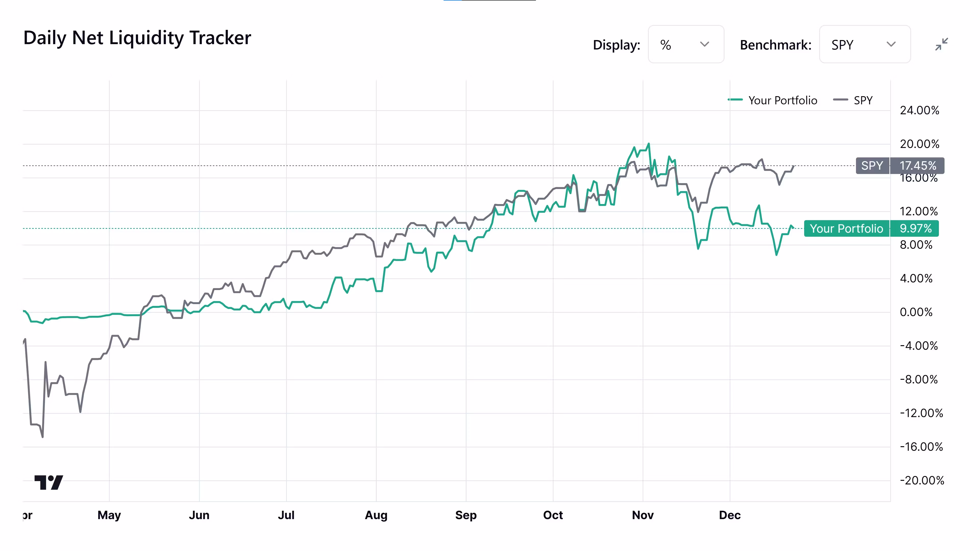Image resolution: width=980 pixels, height=551 pixels.
Task: Open the Display percent dropdown
Action: (686, 44)
